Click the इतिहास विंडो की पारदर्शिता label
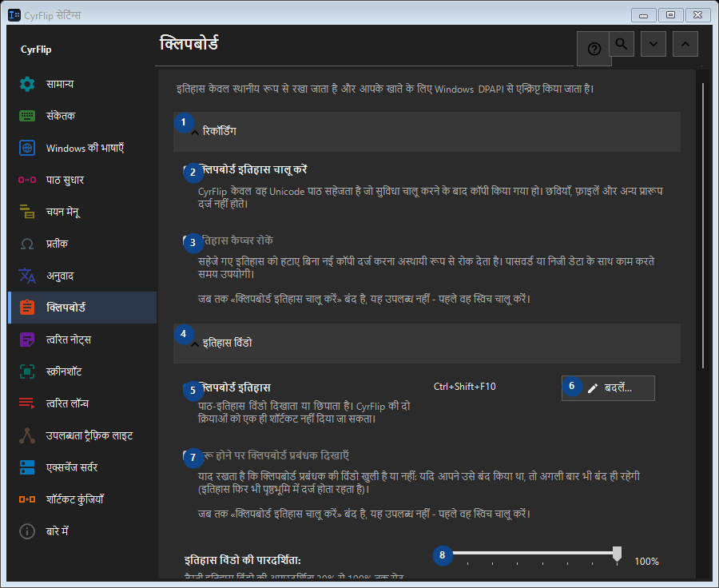719x588 pixels. (x=243, y=560)
